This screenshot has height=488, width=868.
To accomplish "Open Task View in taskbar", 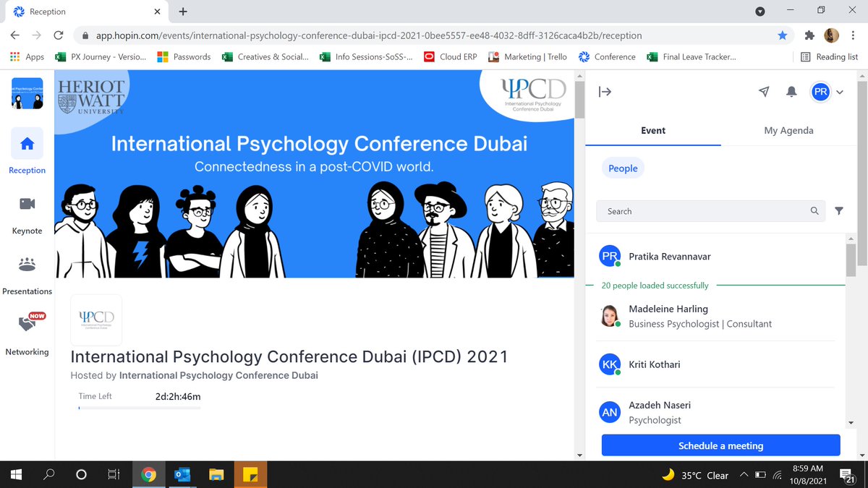I will pos(114,475).
